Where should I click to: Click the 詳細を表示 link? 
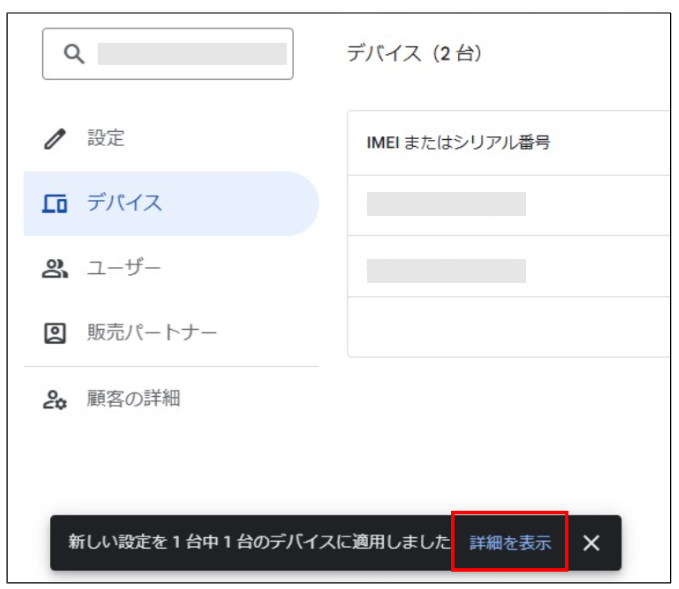pos(510,543)
